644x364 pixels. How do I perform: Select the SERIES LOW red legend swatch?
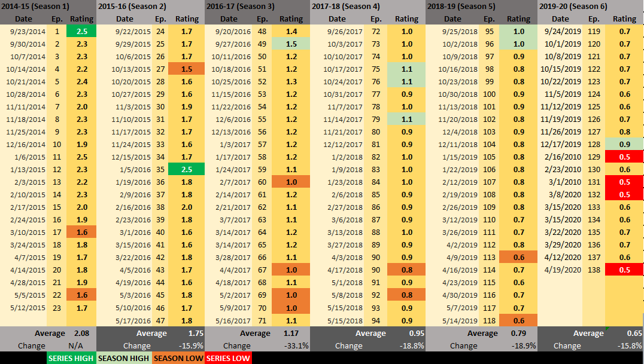click(227, 357)
